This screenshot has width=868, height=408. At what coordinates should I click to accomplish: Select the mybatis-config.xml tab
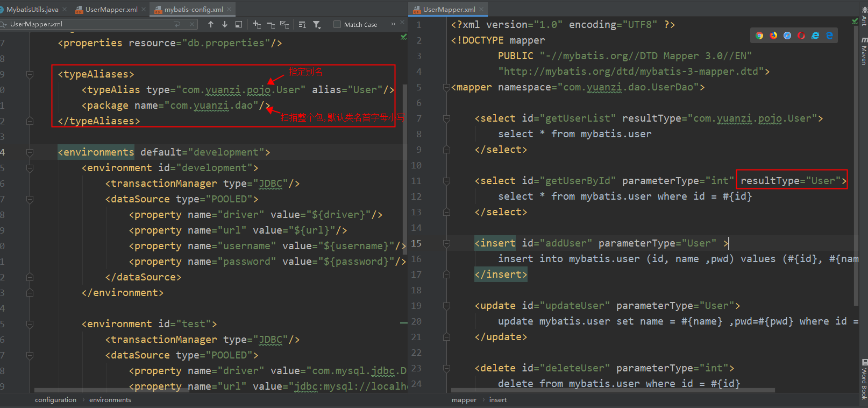[x=194, y=9]
